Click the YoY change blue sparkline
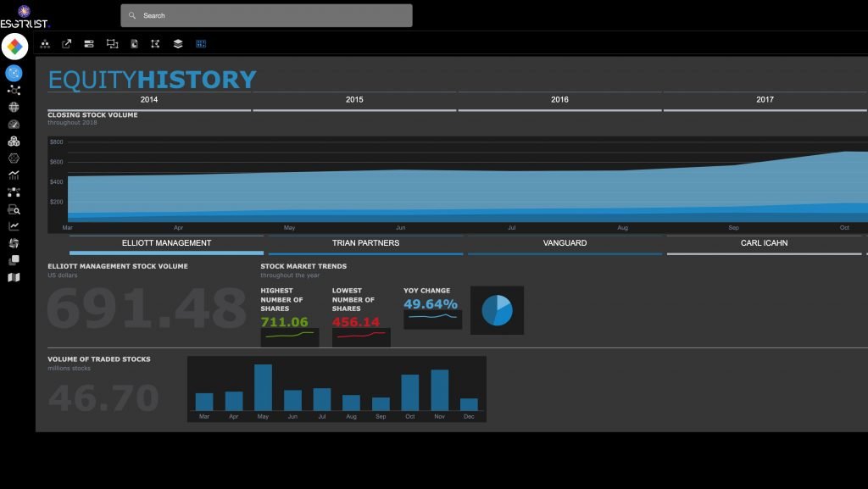Screen dimensions: 868x489 (x=432, y=319)
